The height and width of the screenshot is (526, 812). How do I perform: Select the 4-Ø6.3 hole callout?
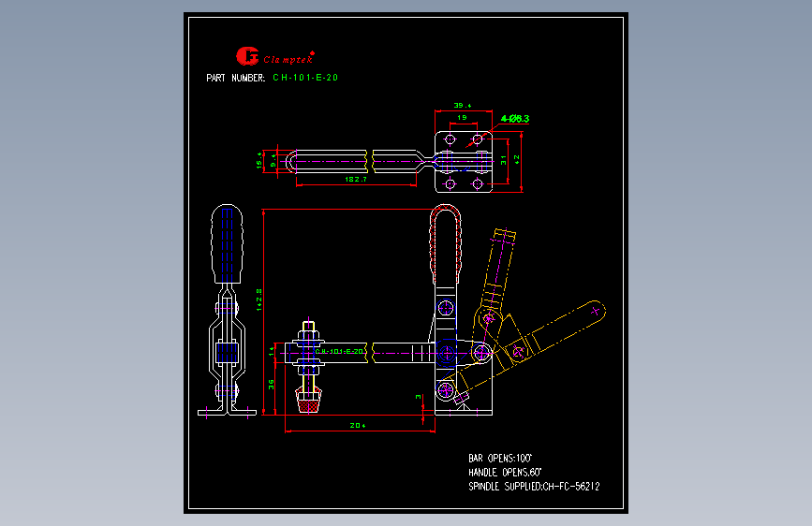tap(515, 119)
